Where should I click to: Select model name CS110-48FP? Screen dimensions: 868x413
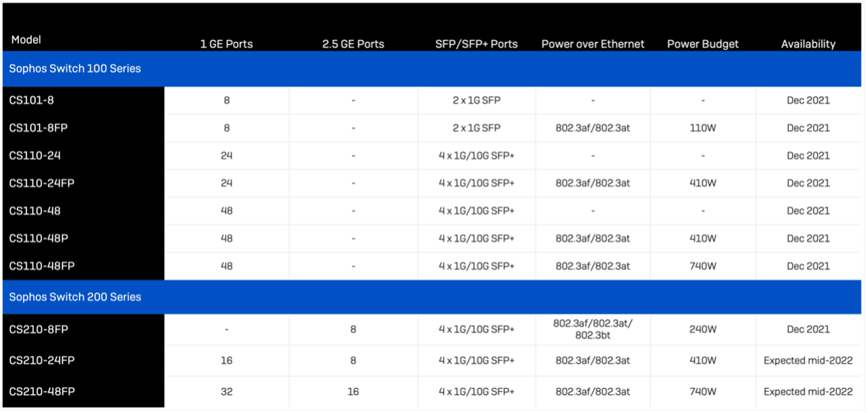pos(41,267)
